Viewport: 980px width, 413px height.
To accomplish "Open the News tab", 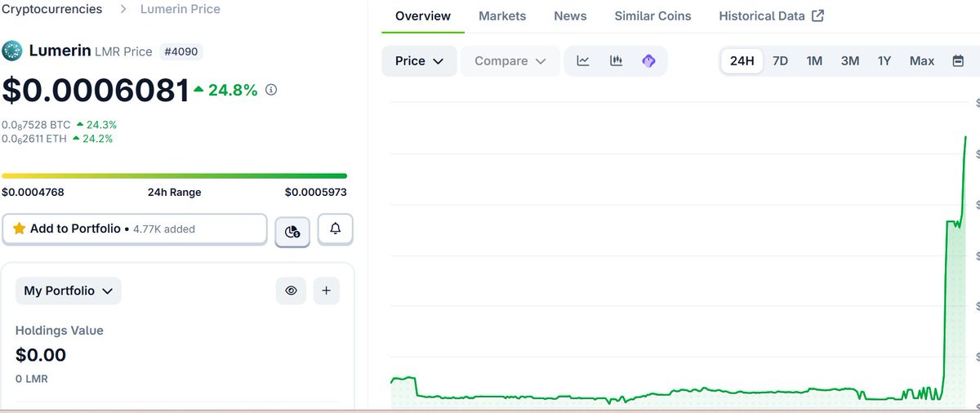I will point(570,16).
